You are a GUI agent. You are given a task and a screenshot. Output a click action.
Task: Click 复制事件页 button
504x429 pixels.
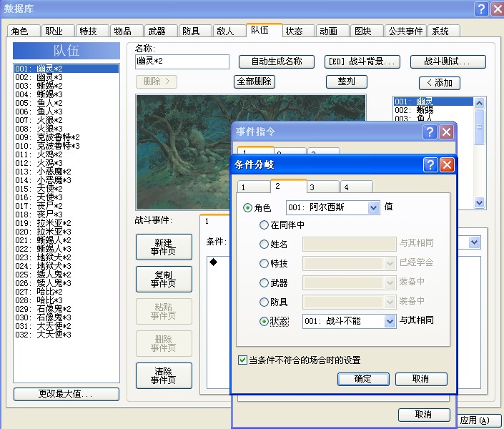164,279
